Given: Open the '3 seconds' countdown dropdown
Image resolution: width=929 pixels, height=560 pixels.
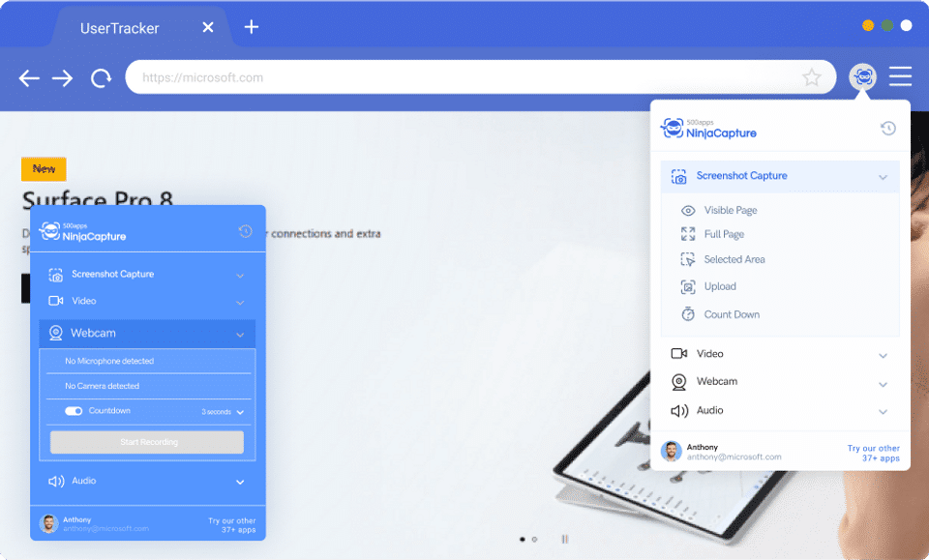Looking at the screenshot, I should tap(223, 412).
